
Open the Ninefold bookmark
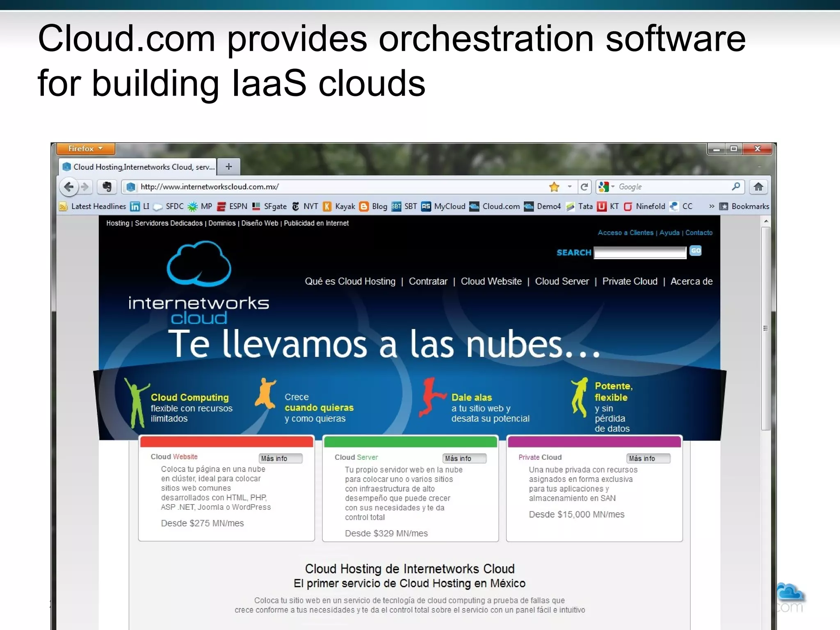coord(644,206)
